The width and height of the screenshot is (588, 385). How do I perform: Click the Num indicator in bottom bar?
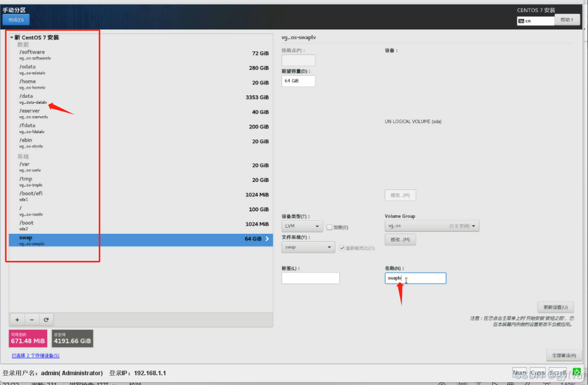click(x=519, y=373)
